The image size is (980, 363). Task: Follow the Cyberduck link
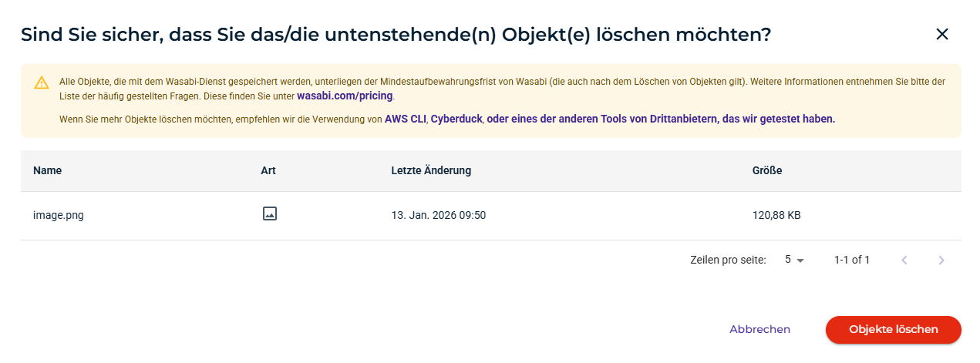tap(456, 119)
